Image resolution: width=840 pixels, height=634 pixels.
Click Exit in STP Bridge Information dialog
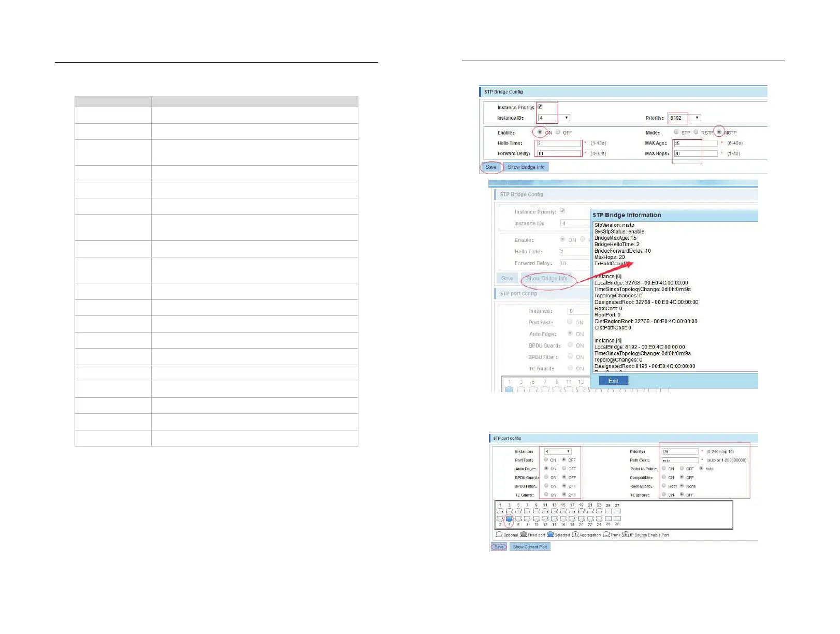(613, 381)
